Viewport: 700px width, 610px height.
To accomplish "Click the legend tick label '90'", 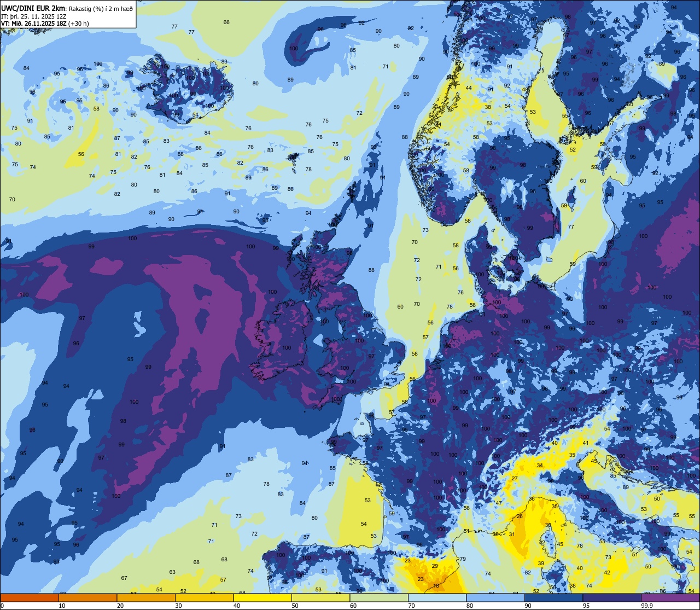I will point(528,606).
